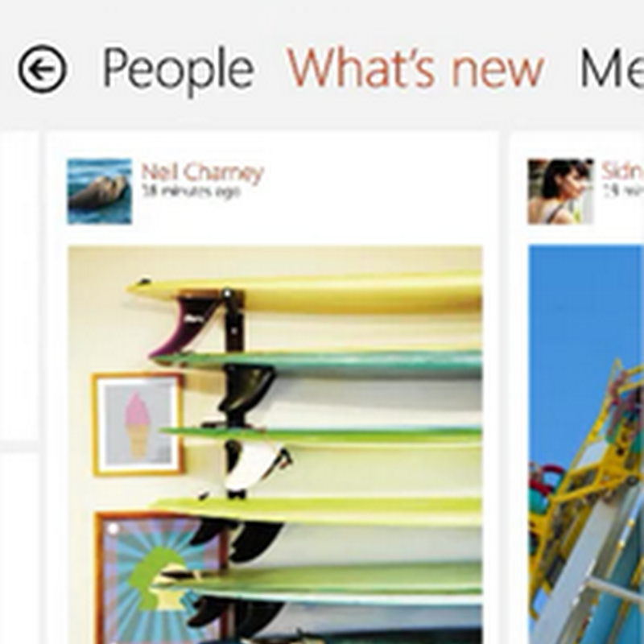Select the What's new heading
Screen dimensions: 644x644
click(x=415, y=68)
